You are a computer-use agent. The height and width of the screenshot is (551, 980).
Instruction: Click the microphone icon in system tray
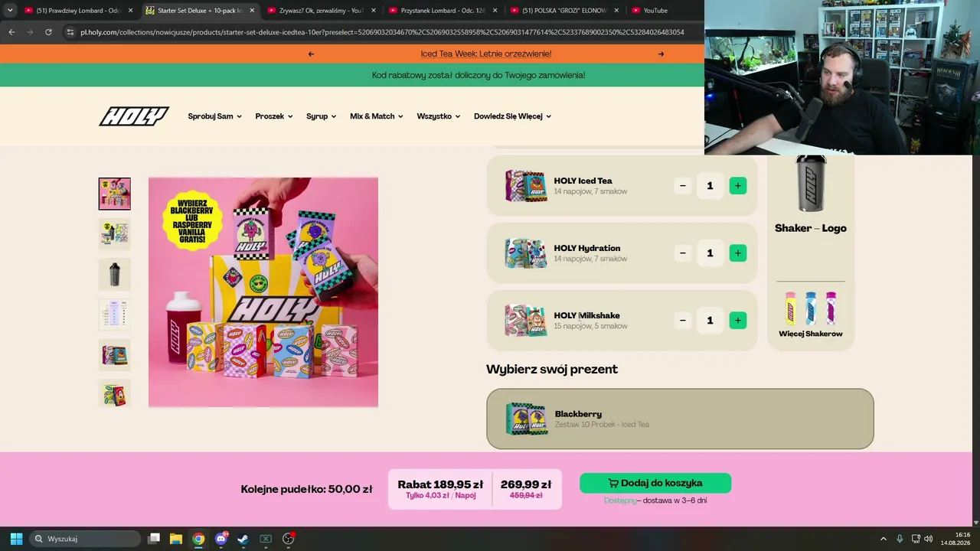(x=900, y=539)
